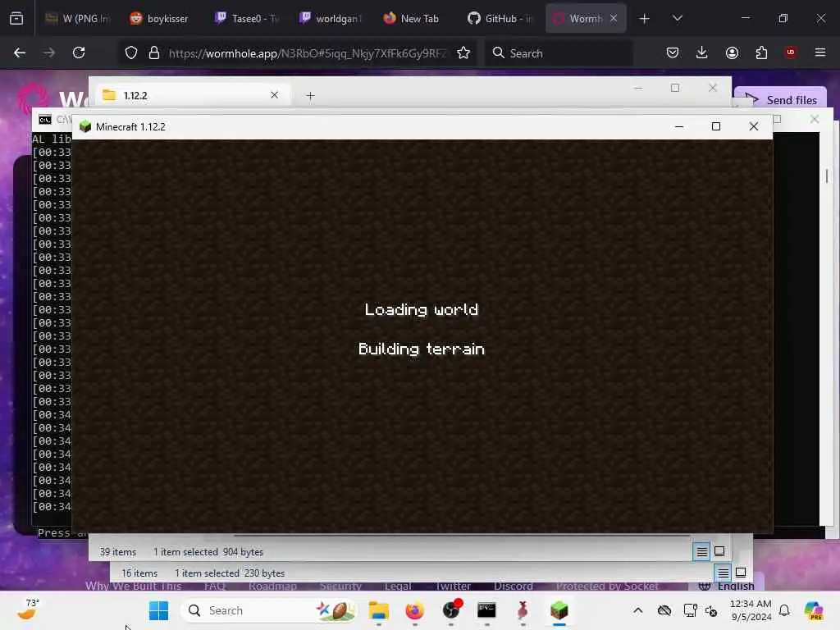Click the "39 items" status text
The height and width of the screenshot is (630, 840).
pyautogui.click(x=118, y=552)
